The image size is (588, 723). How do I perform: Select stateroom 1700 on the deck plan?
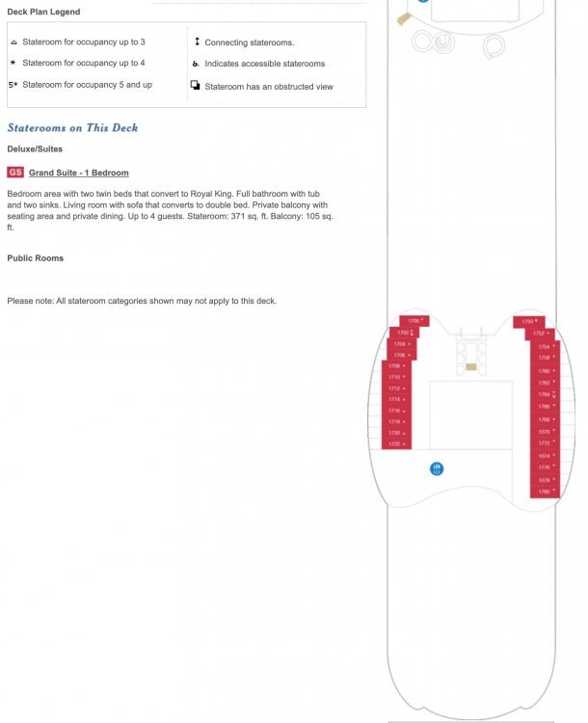pos(414,321)
